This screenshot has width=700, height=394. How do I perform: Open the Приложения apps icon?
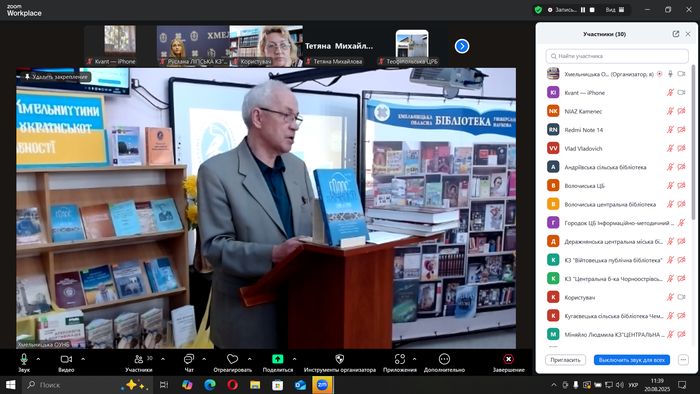(x=400, y=359)
